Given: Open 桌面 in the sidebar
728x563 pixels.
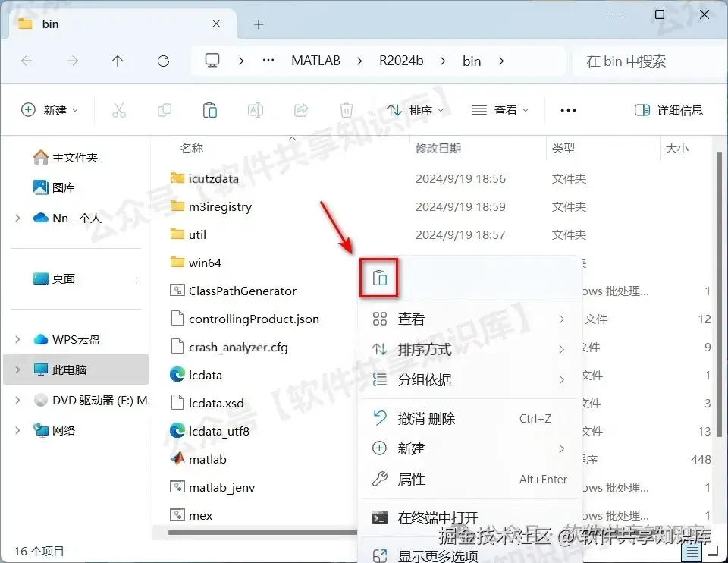Looking at the screenshot, I should point(54,278).
